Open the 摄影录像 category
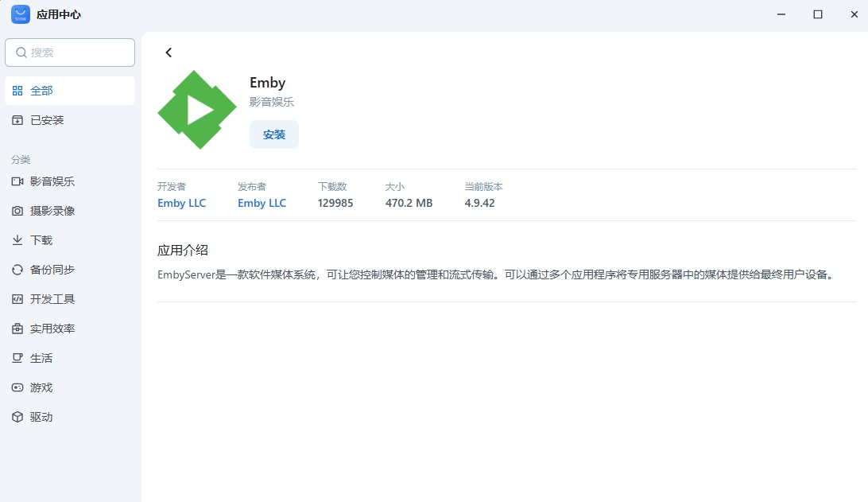Image resolution: width=868 pixels, height=502 pixels. [70, 211]
